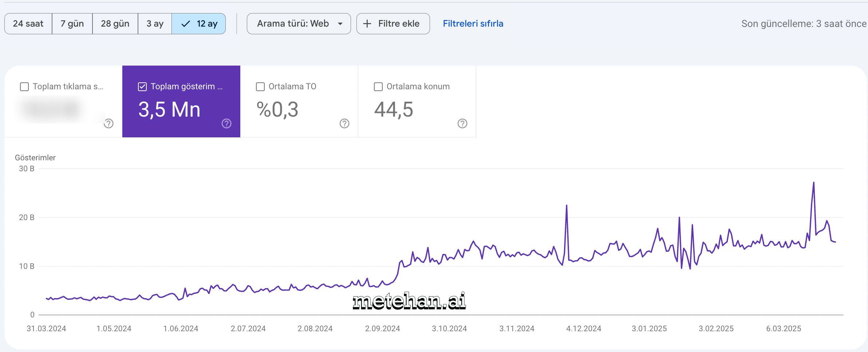Click help icon on Ortalama TO card
Image resolution: width=868 pixels, height=352 pixels.
(344, 124)
